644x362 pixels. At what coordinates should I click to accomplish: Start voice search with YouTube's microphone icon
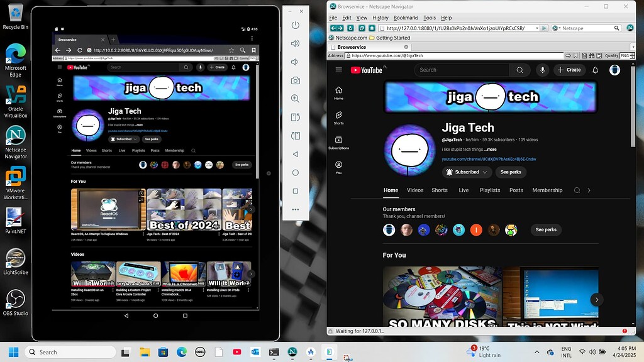click(542, 70)
